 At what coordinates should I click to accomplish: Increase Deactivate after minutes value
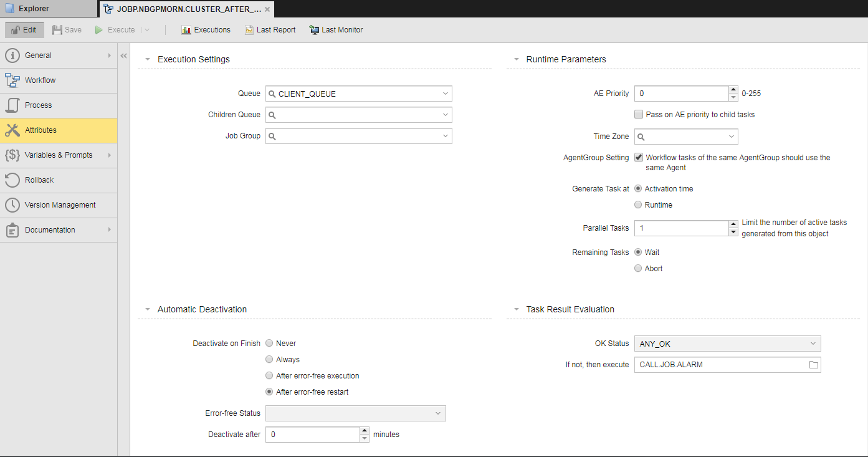coord(365,431)
